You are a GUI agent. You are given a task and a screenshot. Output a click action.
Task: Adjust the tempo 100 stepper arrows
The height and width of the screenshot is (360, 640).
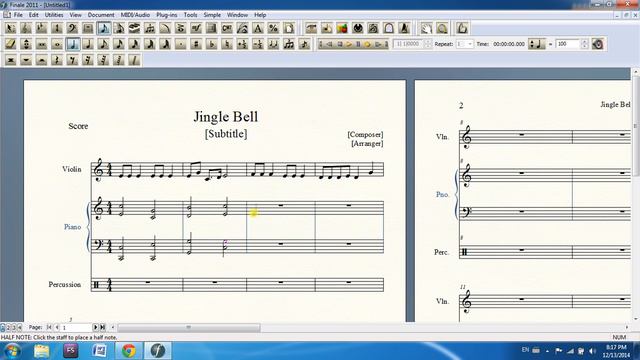coord(584,44)
